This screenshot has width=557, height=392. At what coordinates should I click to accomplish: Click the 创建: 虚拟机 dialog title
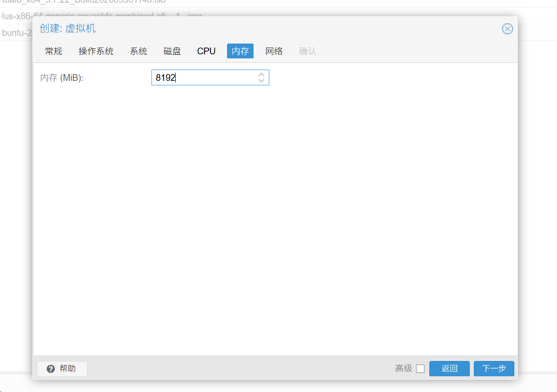click(x=67, y=29)
